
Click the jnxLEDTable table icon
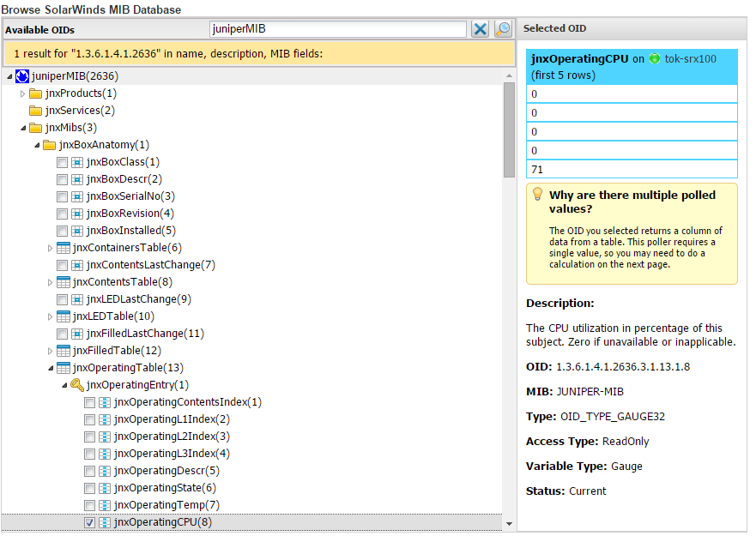[x=64, y=316]
